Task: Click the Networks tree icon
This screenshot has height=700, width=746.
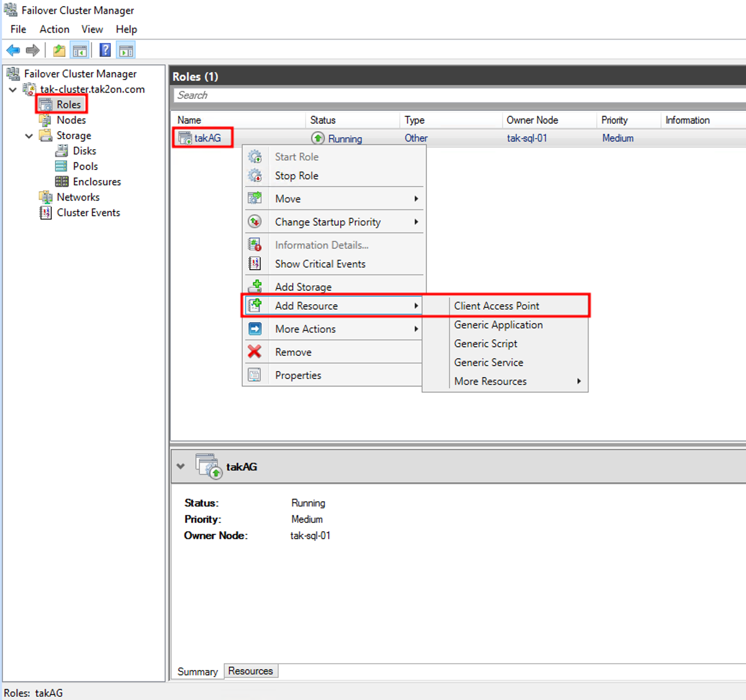Action: 46,197
